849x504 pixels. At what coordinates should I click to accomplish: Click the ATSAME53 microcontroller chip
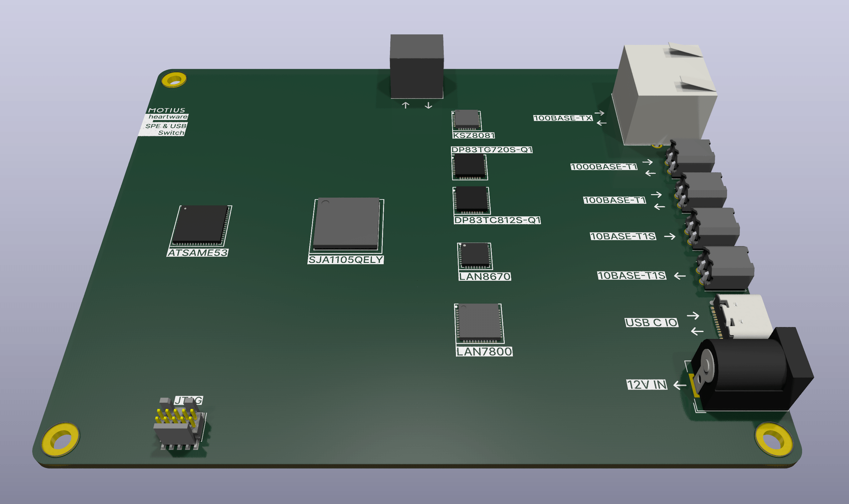tap(200, 224)
